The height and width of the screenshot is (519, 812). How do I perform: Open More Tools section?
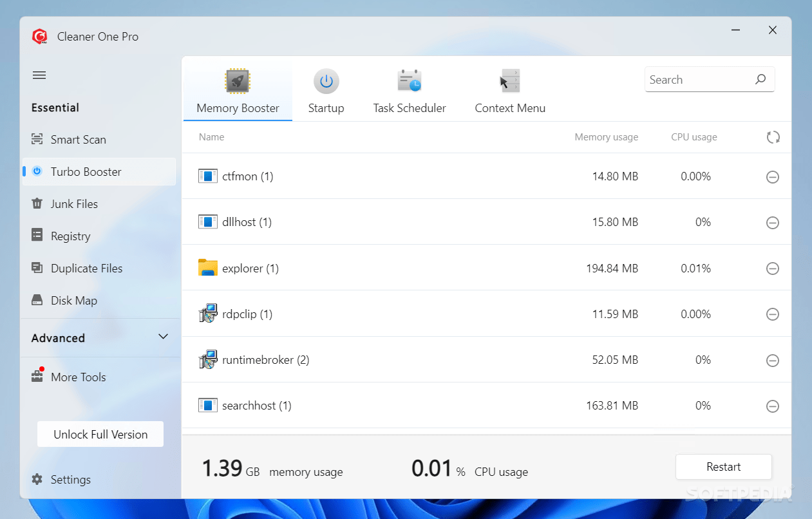(x=99, y=377)
